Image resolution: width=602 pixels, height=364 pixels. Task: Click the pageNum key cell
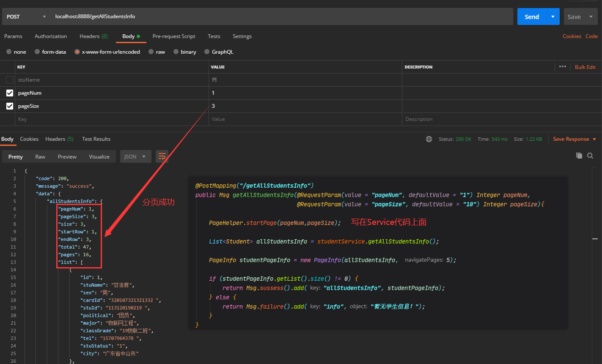click(112, 93)
